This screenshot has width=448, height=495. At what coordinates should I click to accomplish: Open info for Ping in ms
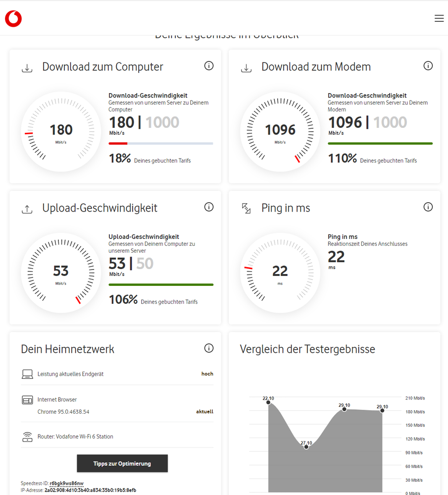[428, 207]
